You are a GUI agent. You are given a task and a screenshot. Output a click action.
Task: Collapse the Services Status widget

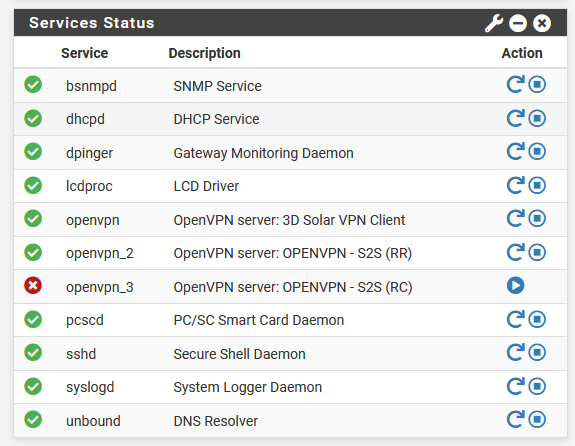(518, 23)
